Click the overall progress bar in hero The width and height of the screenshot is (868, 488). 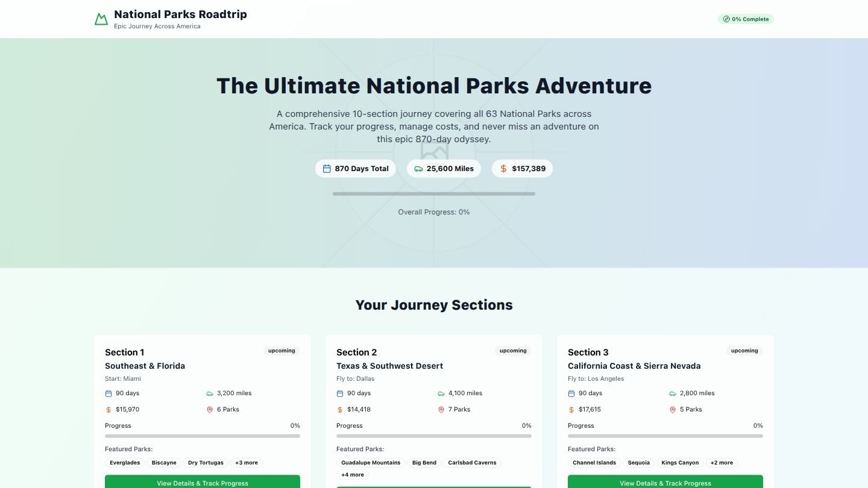point(434,194)
